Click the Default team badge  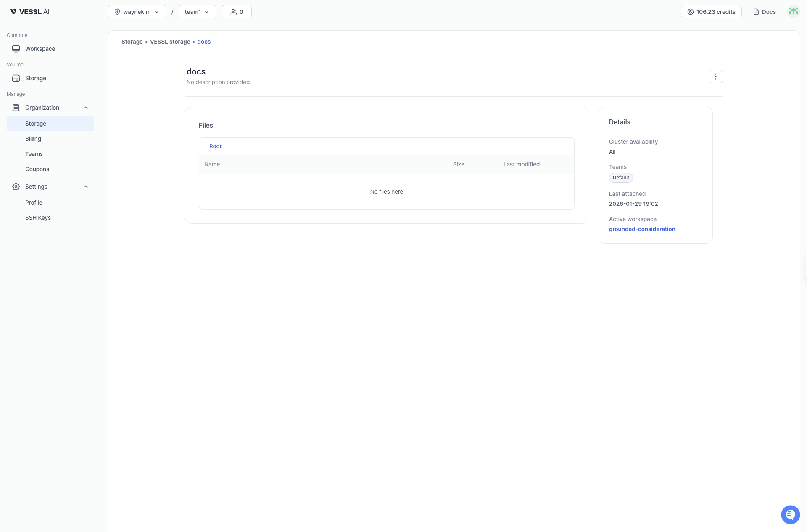pos(621,178)
